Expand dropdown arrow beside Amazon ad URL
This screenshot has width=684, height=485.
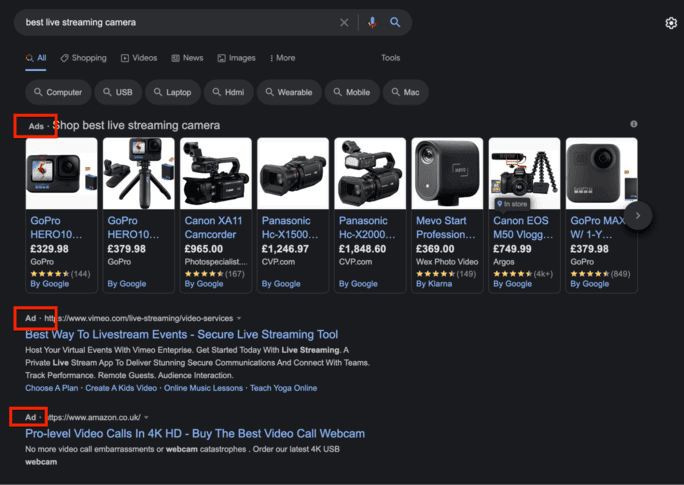pyautogui.click(x=146, y=417)
